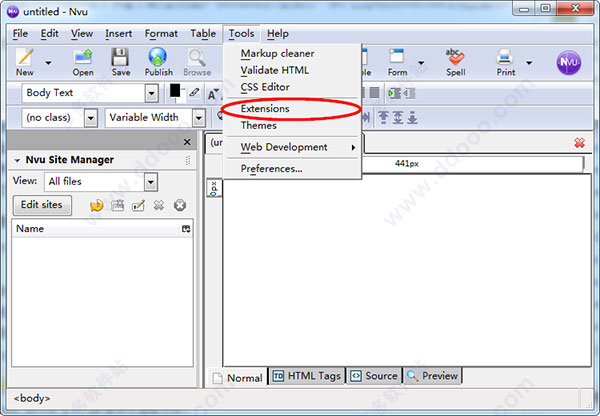Click the black text color swatch
This screenshot has width=600, height=416.
pos(175,91)
